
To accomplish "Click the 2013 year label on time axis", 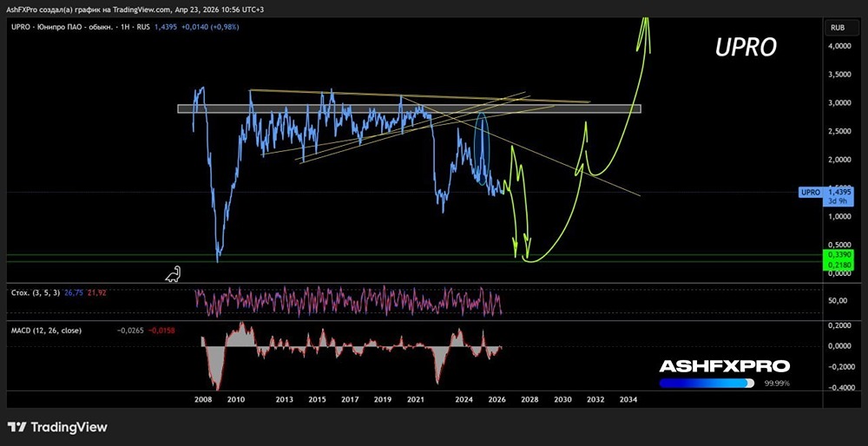I will point(284,399).
